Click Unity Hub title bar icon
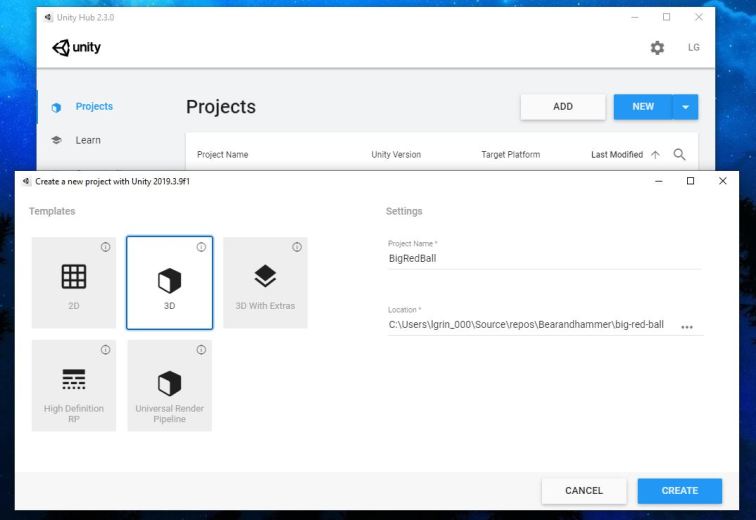The width and height of the screenshot is (756, 520). 48,17
